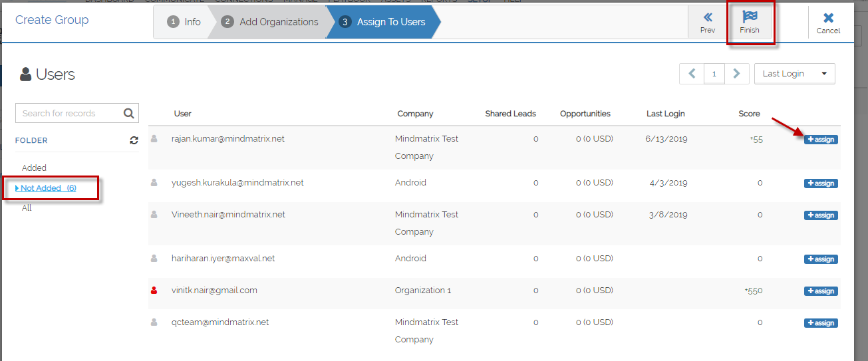Select the All folder
Viewport: 868px width, 361px height.
tap(27, 208)
